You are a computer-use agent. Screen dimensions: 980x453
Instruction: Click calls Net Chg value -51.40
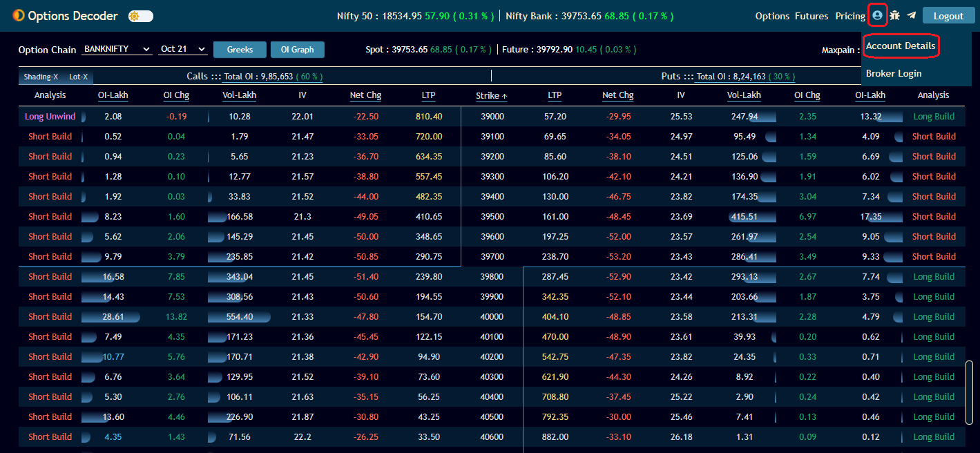(365, 277)
